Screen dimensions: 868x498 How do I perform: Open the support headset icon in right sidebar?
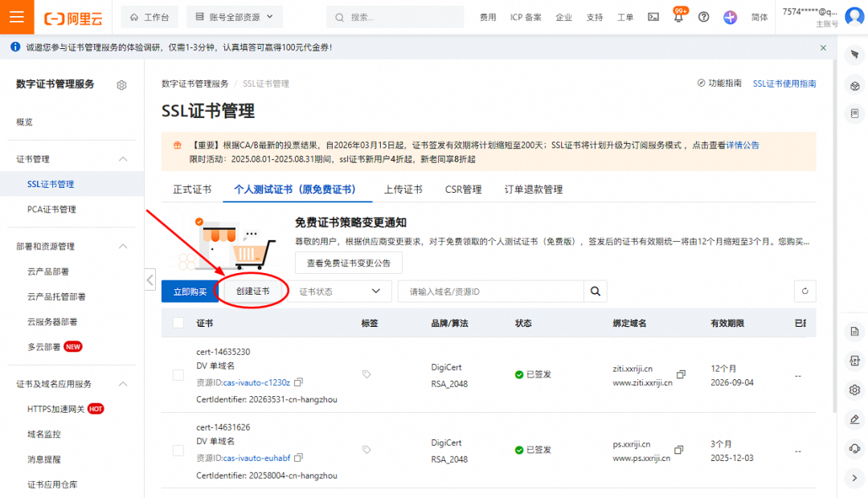(x=854, y=448)
